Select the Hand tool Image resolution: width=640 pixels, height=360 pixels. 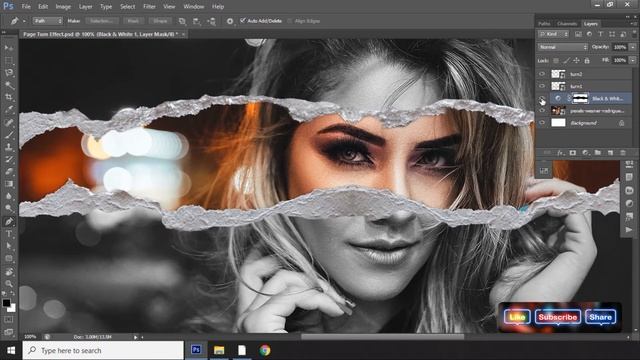pyautogui.click(x=9, y=271)
